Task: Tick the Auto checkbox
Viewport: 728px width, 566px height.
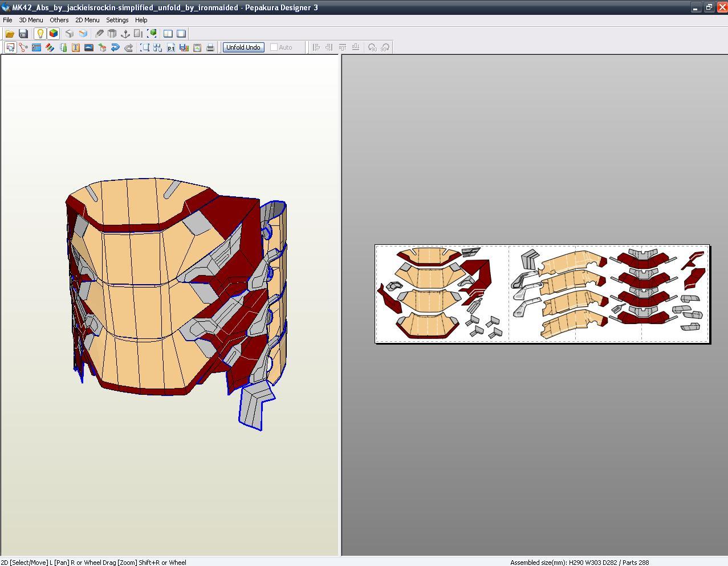Action: [274, 47]
